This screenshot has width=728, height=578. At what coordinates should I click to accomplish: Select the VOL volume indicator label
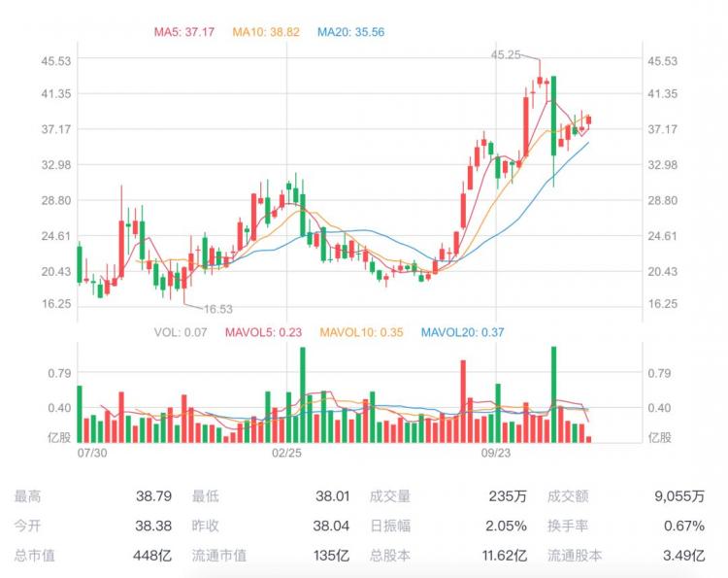click(x=181, y=332)
